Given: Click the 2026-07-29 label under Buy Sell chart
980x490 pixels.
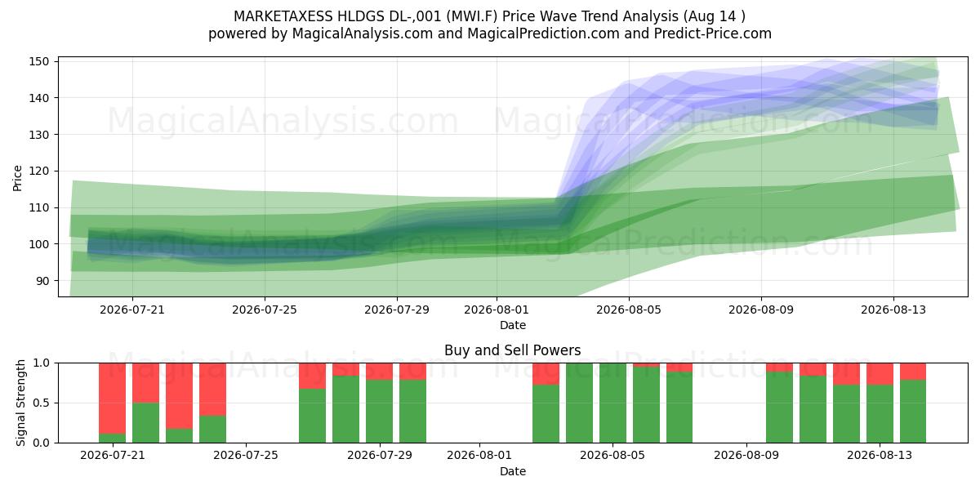Looking at the screenshot, I should click(x=379, y=456).
